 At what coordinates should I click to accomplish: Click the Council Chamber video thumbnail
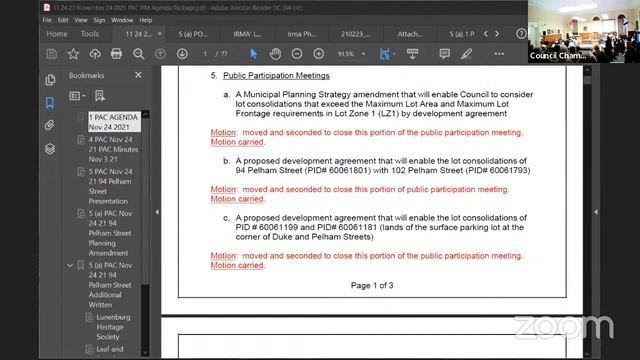click(x=584, y=31)
